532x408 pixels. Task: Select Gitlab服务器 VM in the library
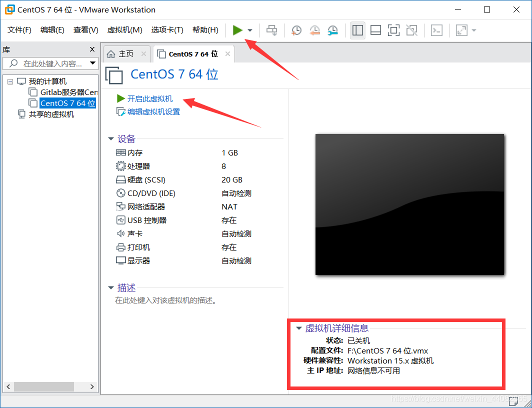[63, 92]
